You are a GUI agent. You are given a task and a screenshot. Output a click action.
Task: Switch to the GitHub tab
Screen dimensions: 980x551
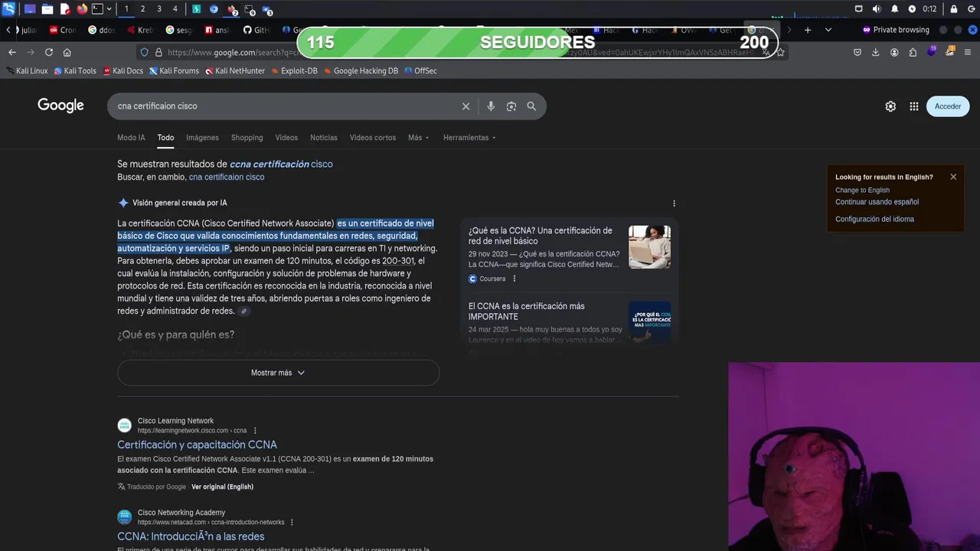click(257, 30)
